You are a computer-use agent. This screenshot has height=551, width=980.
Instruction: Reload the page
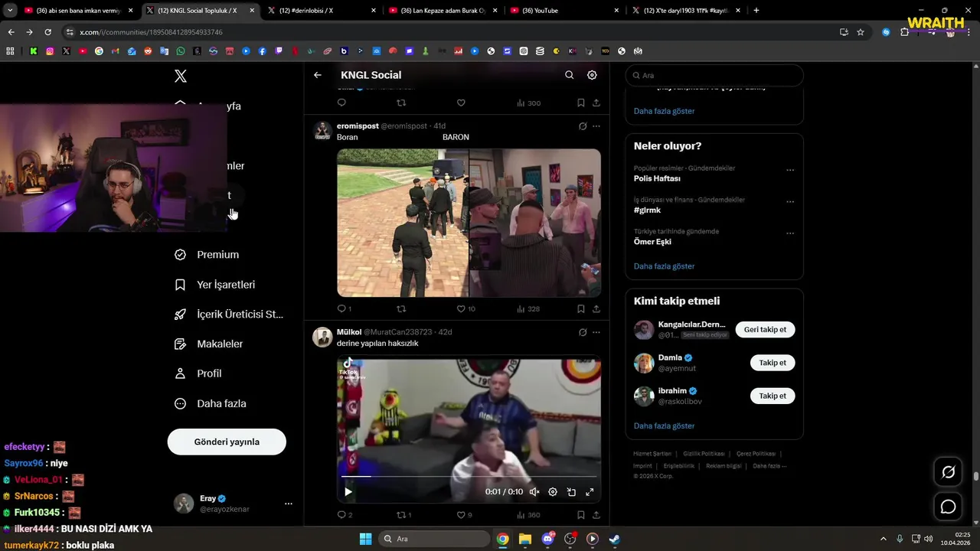coord(47,32)
